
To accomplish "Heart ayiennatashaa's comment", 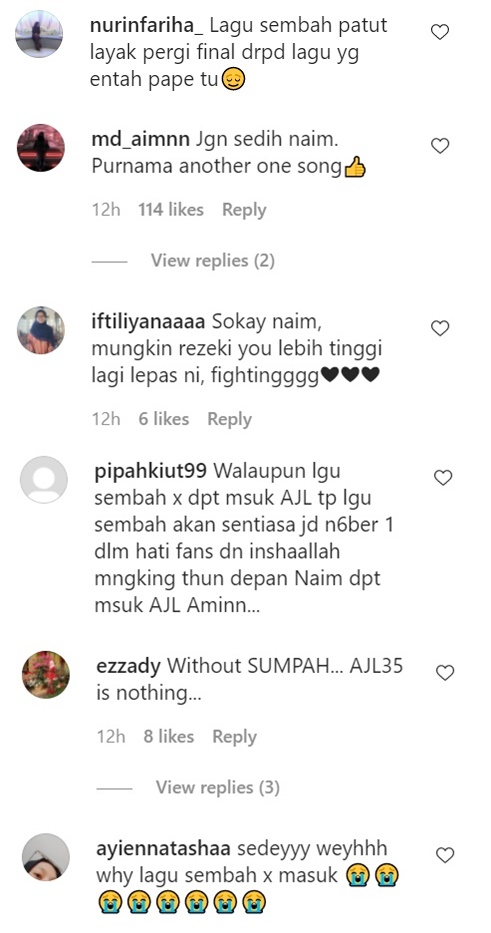I will 445,855.
